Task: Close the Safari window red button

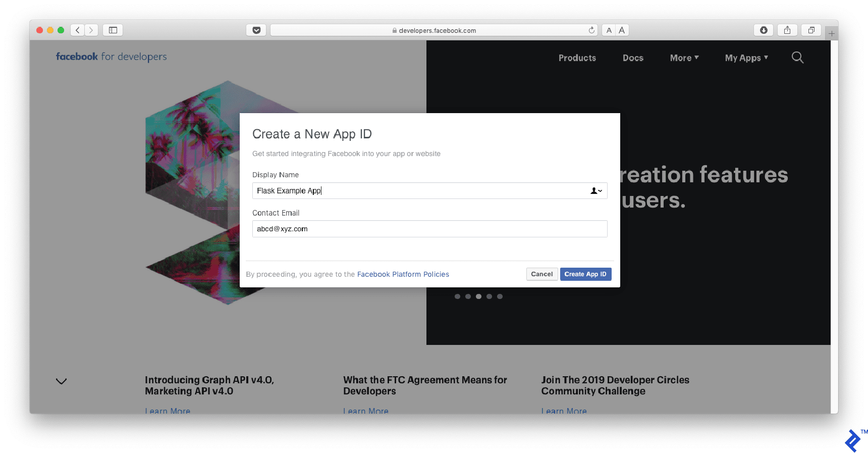Action: [x=39, y=30]
